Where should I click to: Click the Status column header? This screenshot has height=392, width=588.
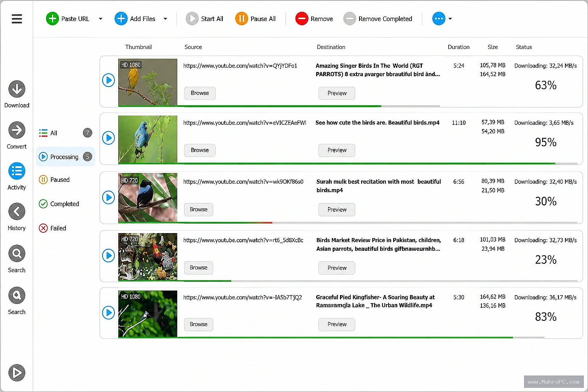(524, 47)
